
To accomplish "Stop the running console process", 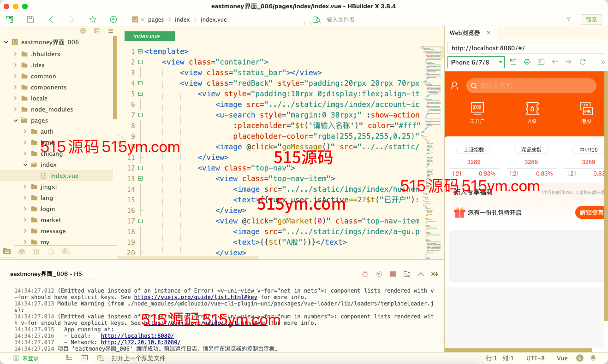I will pyautogui.click(x=393, y=274).
